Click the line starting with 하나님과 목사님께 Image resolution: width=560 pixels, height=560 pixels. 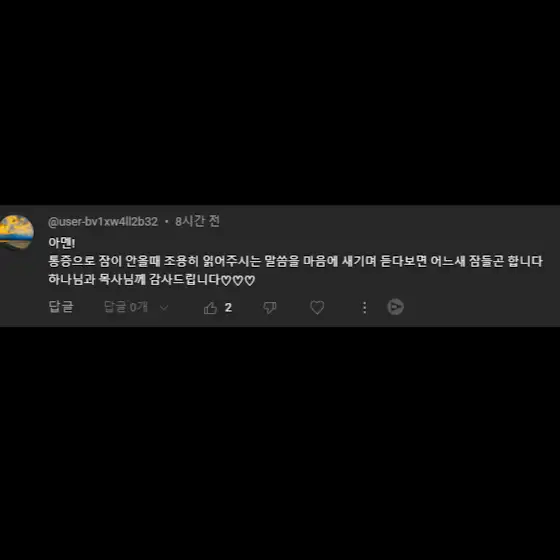click(152, 279)
